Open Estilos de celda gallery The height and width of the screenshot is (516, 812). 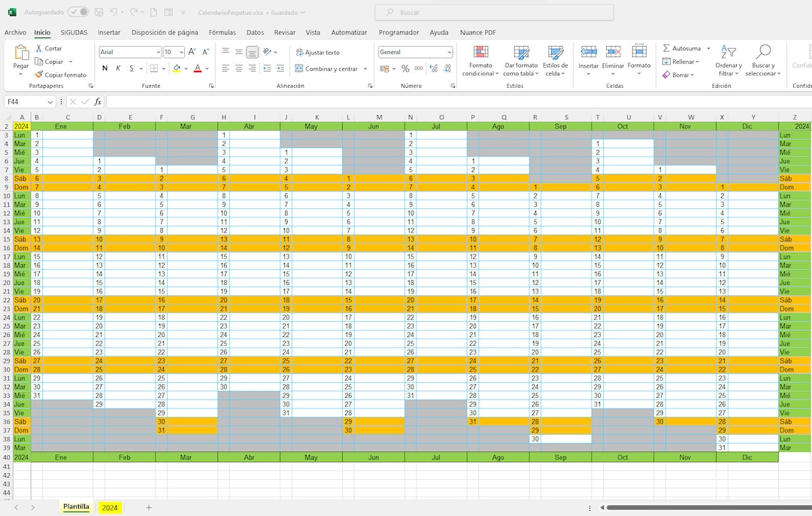click(555, 61)
